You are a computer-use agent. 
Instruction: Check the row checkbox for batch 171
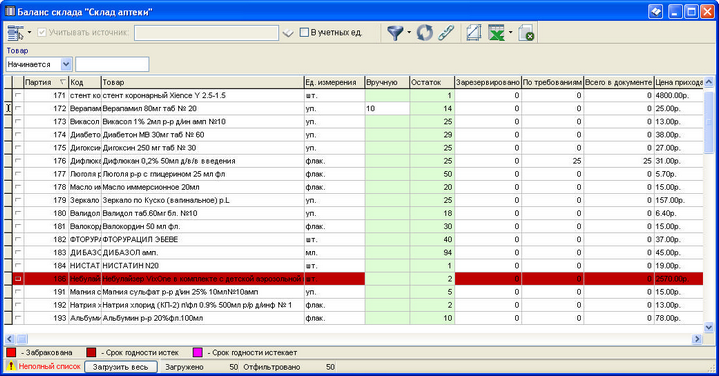click(x=18, y=95)
